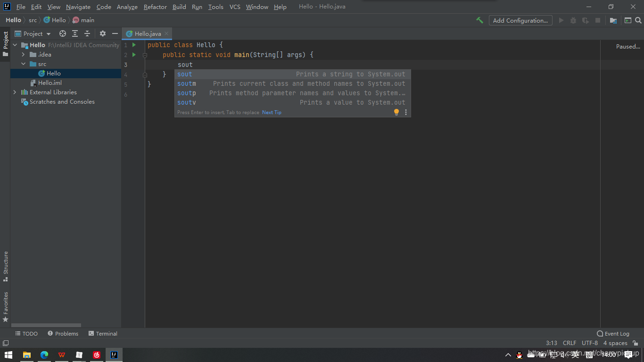644x362 pixels.
Task: Open the Help menu
Action: (x=280, y=7)
